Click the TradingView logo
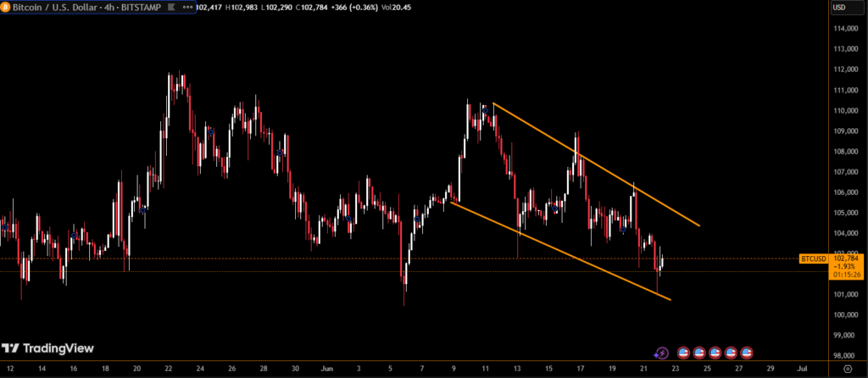The image size is (868, 378). pyautogui.click(x=47, y=348)
